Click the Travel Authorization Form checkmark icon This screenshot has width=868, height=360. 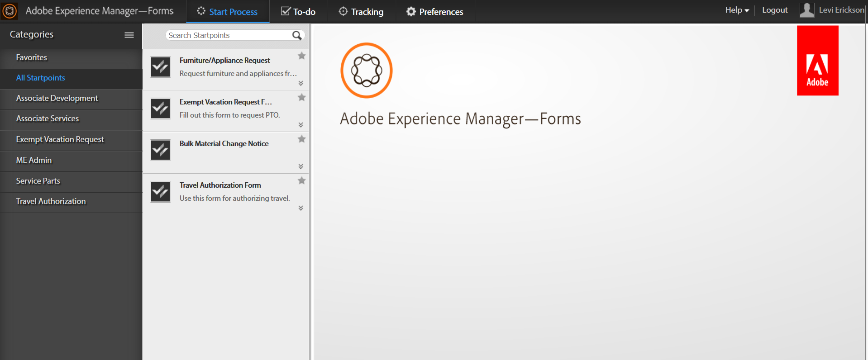coord(160,192)
